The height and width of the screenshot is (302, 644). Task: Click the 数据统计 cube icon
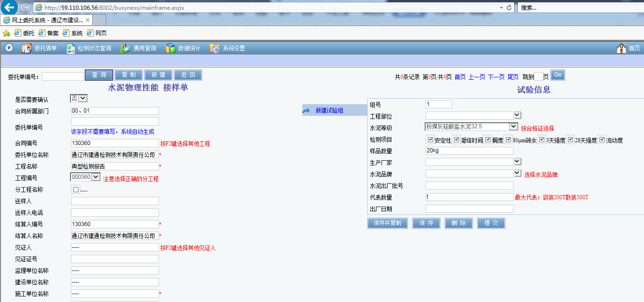[171, 48]
